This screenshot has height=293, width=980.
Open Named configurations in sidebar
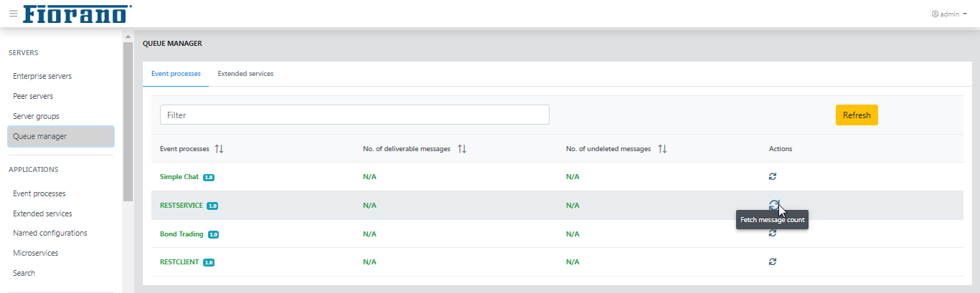coord(50,233)
